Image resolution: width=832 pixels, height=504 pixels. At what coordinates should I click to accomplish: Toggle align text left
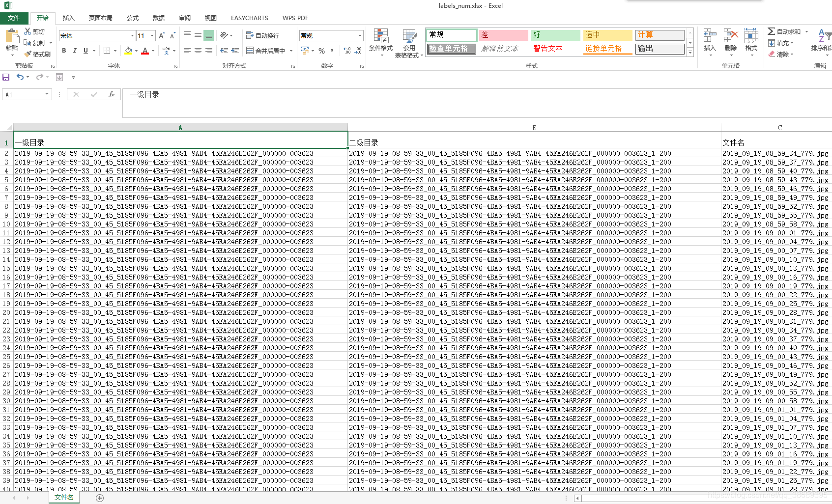point(187,51)
